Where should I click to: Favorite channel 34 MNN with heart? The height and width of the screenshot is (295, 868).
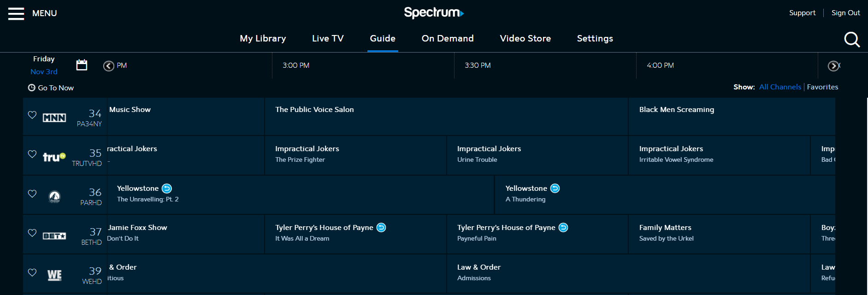[32, 115]
